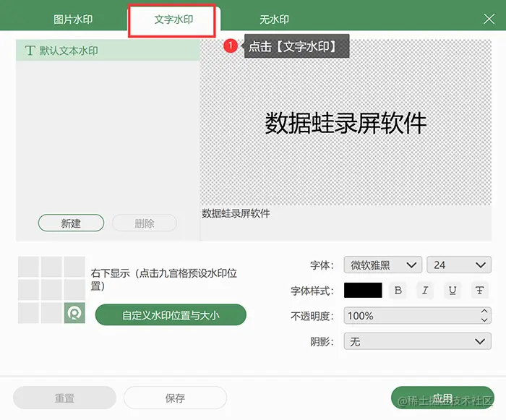Screen dimensions: 506x420
Task: Click the 重置 button
Action: coord(64,398)
